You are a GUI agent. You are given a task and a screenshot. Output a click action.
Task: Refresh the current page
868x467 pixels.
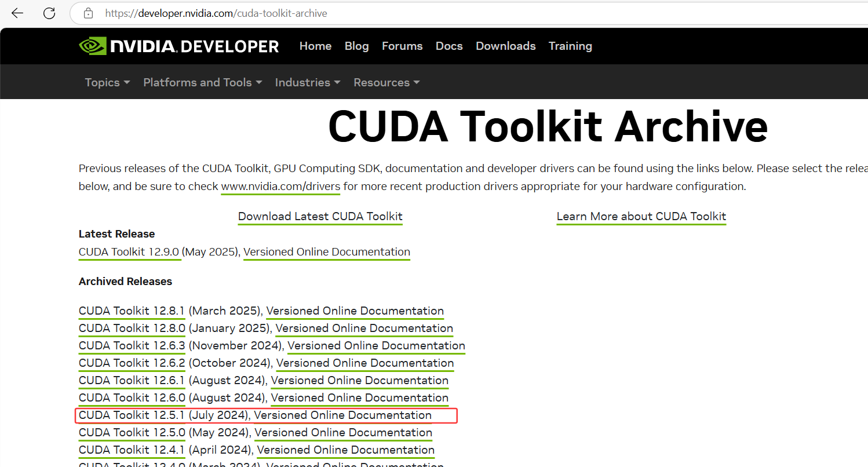click(49, 13)
